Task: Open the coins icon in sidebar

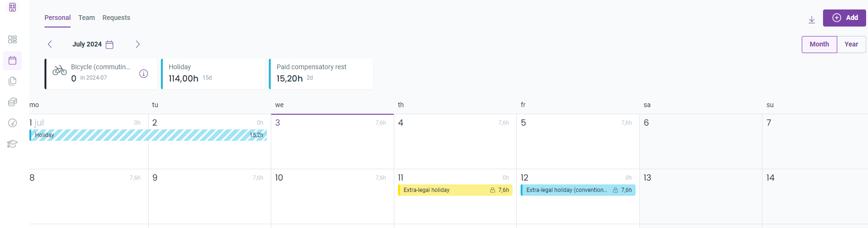Action: click(x=13, y=102)
